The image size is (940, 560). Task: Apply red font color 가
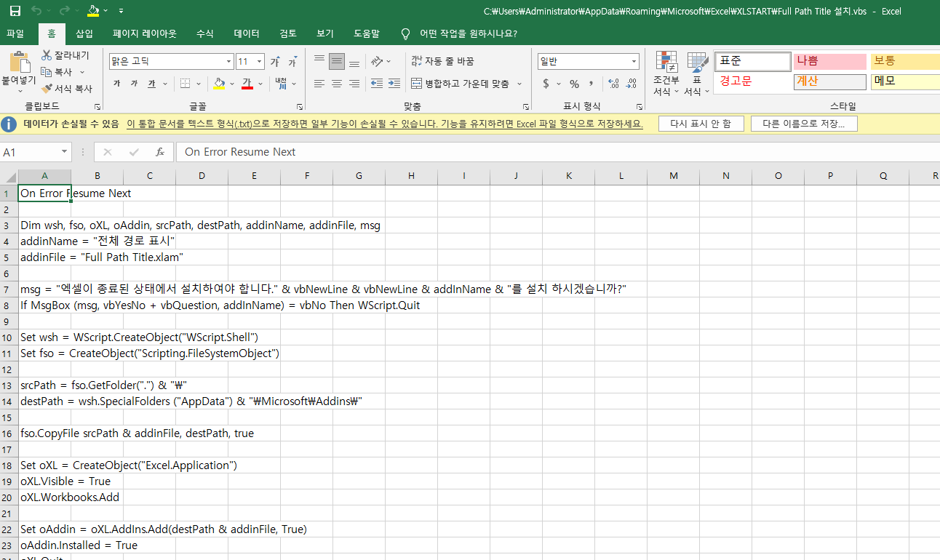(x=247, y=84)
